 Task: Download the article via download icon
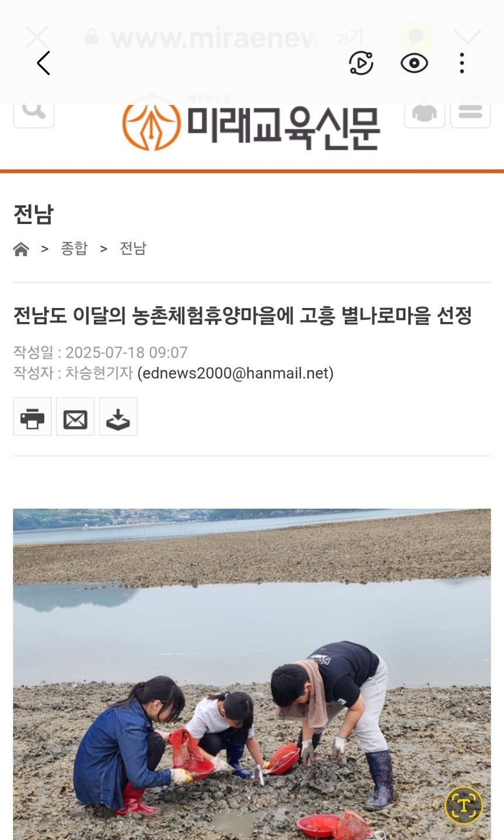tap(118, 416)
